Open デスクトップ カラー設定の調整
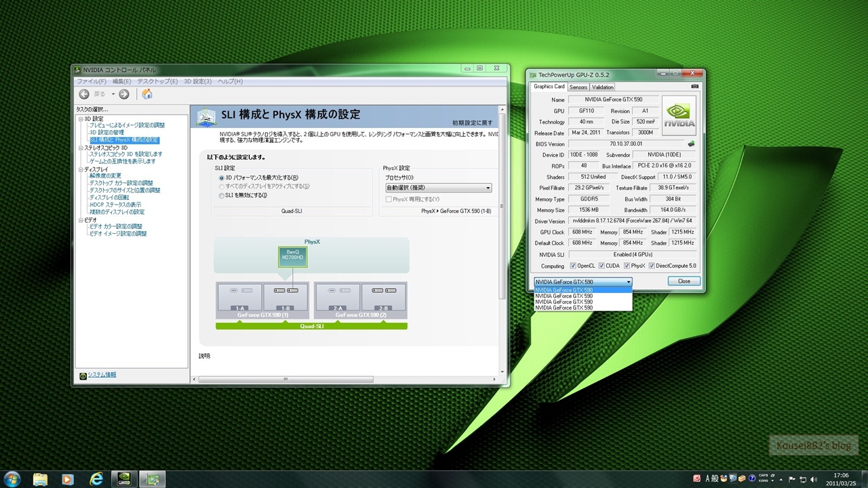Viewport: 868px width, 488px height. click(x=121, y=183)
